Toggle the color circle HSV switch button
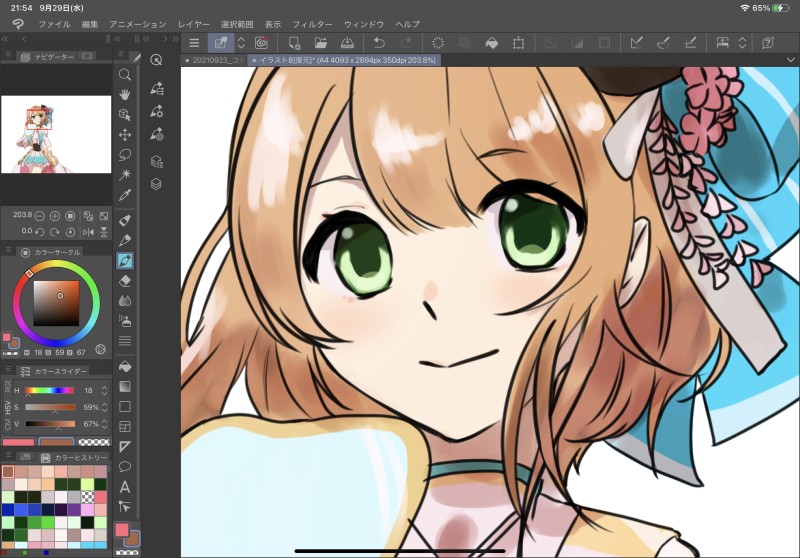Image resolution: width=800 pixels, height=558 pixels. (101, 349)
